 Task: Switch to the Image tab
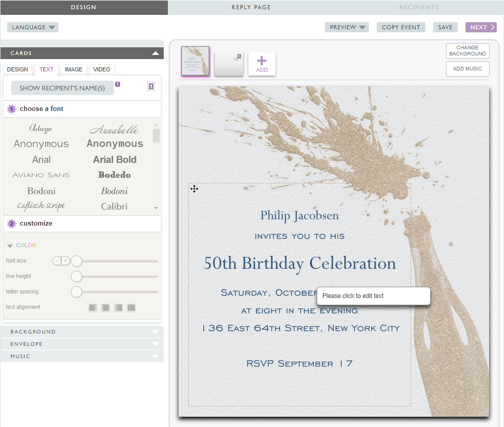73,69
